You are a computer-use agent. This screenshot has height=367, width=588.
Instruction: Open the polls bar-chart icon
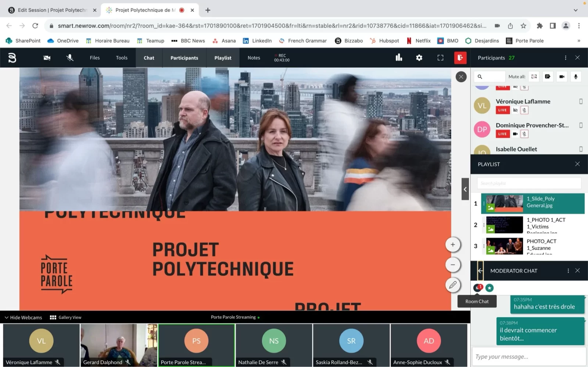399,57
